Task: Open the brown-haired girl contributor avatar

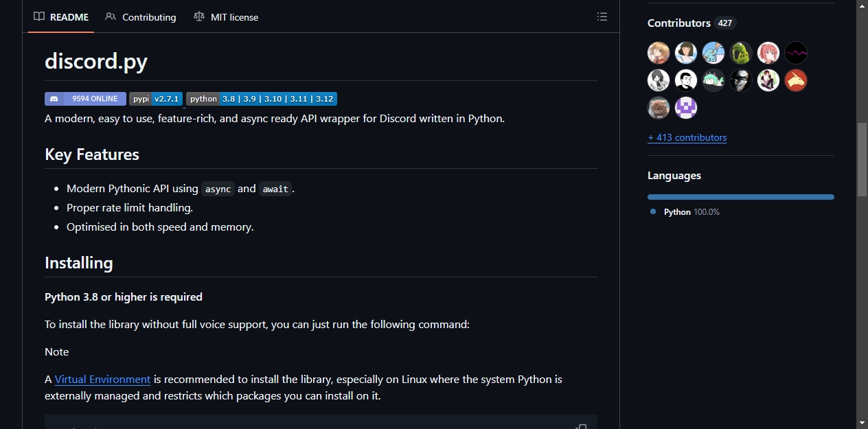Action: pos(686,53)
